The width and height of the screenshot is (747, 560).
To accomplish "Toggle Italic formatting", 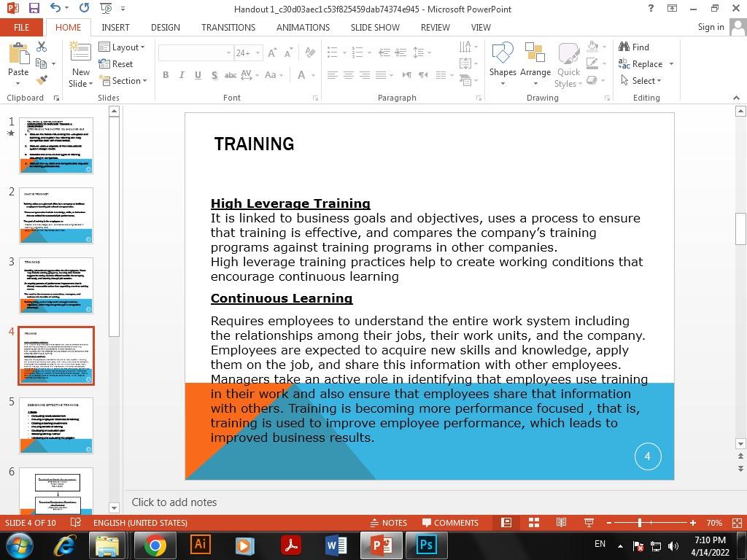I will 181,75.
